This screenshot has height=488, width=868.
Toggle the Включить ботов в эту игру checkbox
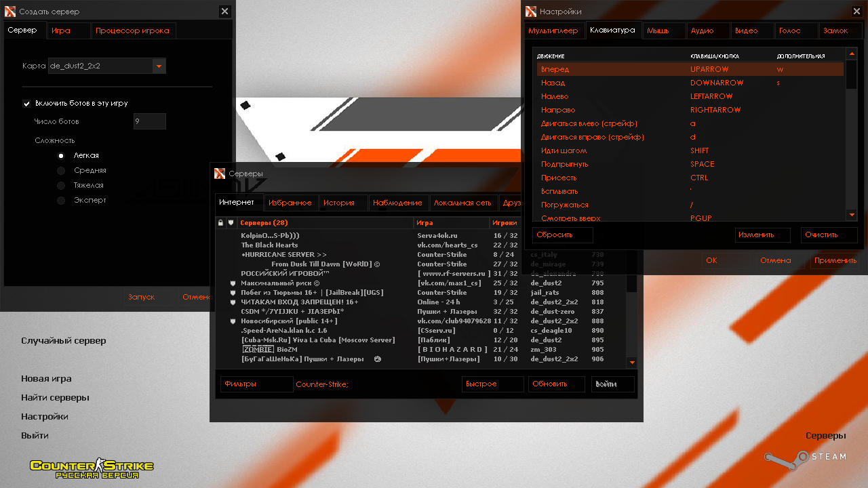click(x=27, y=104)
